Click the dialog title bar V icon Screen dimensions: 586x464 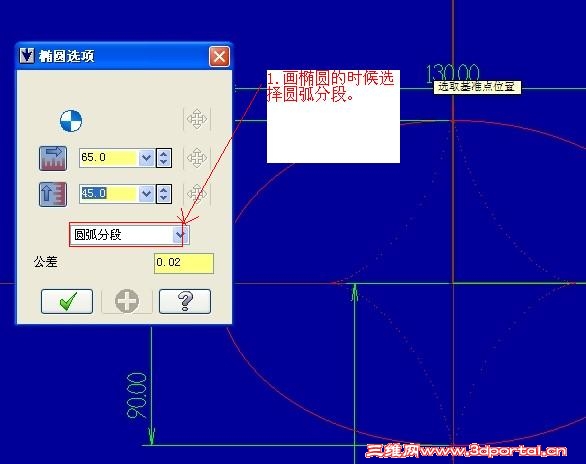[27, 56]
